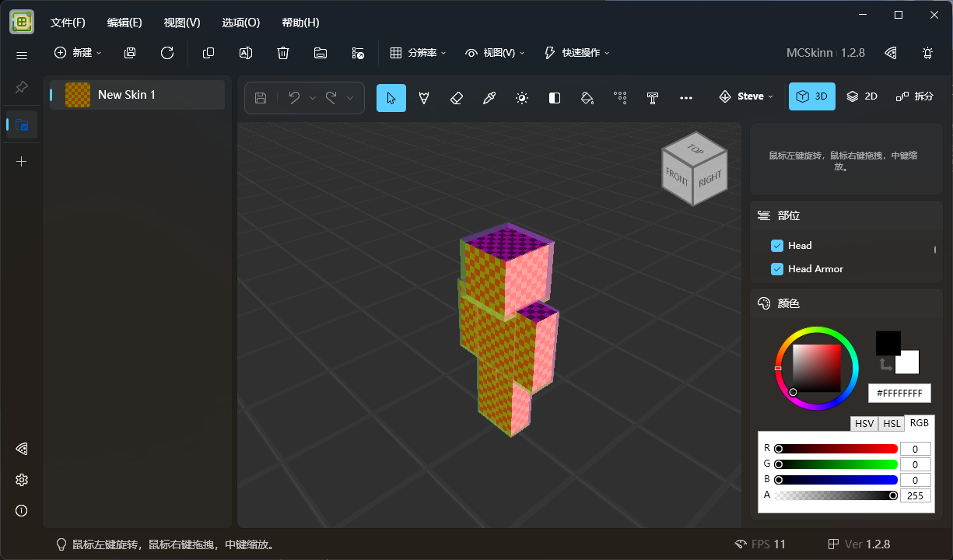Click the view orientation cube TOP face
Image resolution: width=953 pixels, height=560 pixels.
pyautogui.click(x=695, y=149)
